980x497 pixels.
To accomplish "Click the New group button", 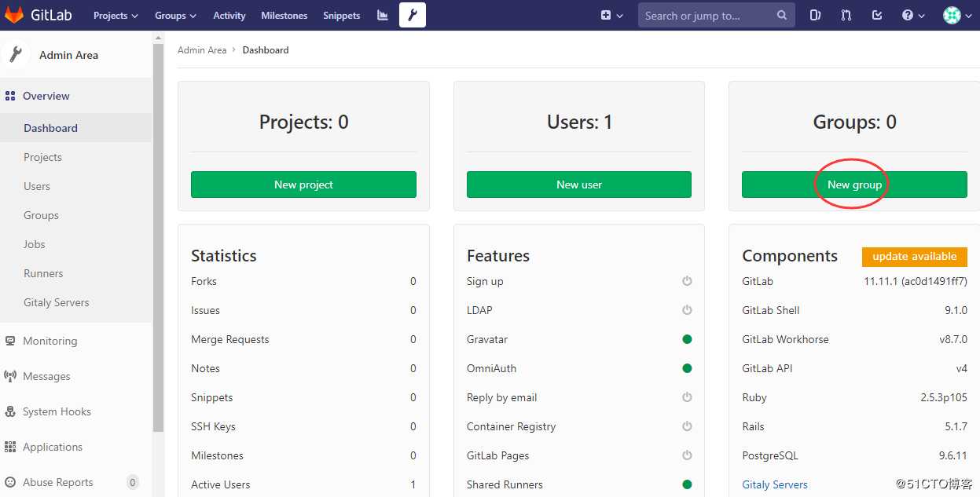I will (854, 185).
